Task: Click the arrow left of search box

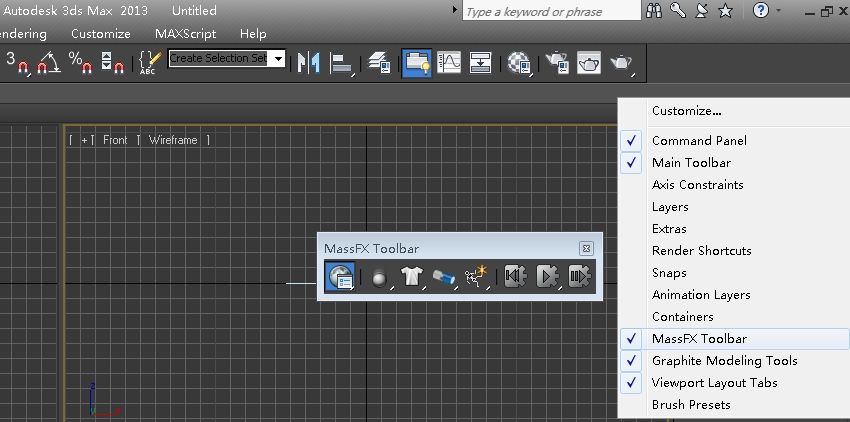Action: coord(454,10)
